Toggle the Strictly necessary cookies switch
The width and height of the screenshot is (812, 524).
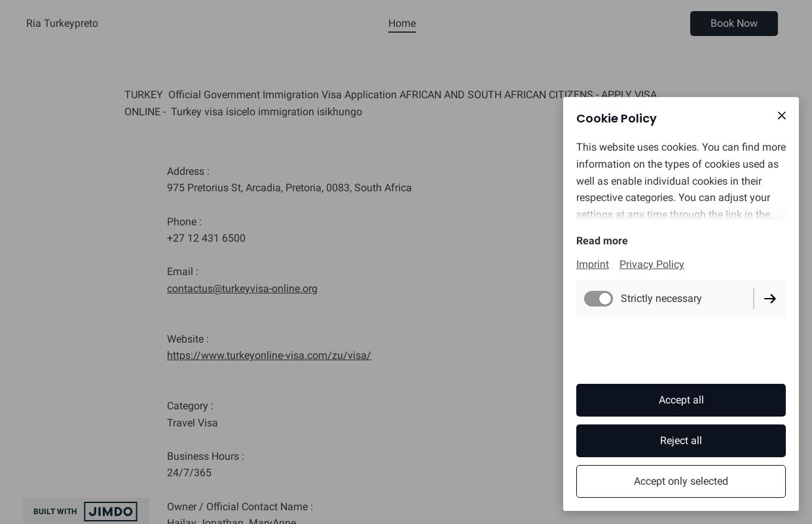pos(599,299)
